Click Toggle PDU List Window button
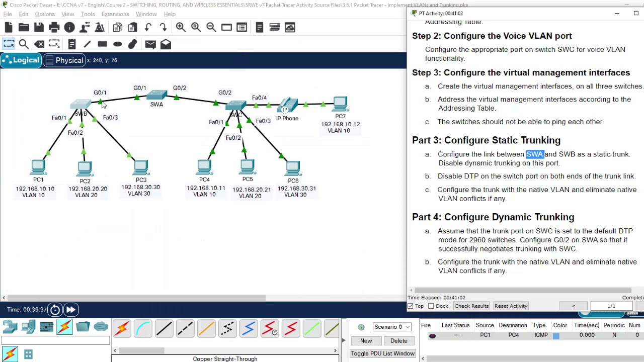 click(x=383, y=353)
